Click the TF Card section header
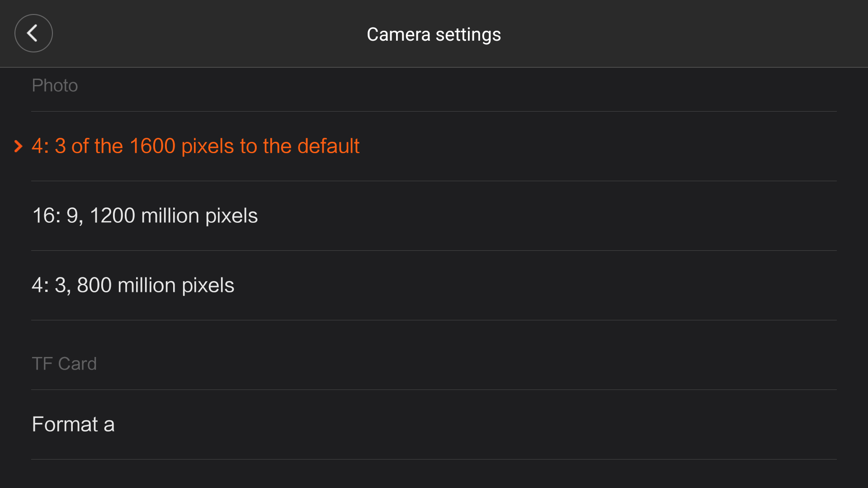Viewport: 868px width, 488px height. (x=64, y=364)
